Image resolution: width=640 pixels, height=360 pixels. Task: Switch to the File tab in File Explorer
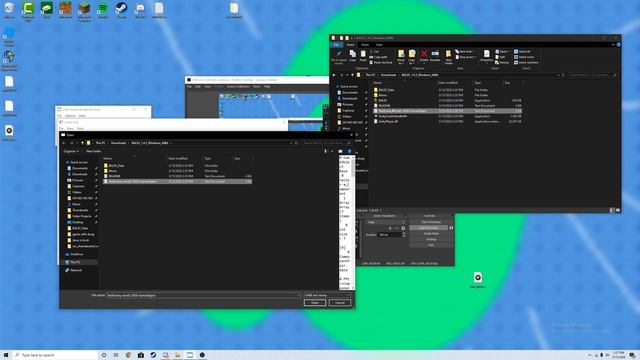[336, 44]
